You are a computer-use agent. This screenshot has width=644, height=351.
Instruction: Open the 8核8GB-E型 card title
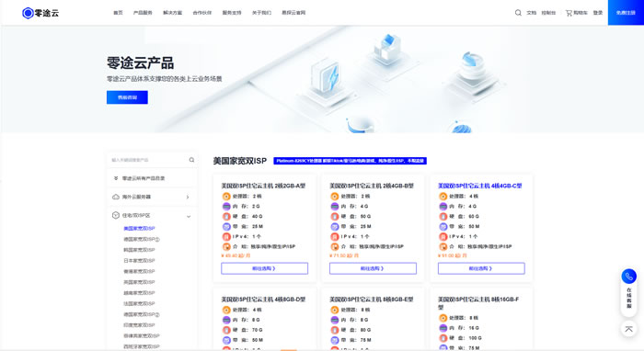pos(372,300)
